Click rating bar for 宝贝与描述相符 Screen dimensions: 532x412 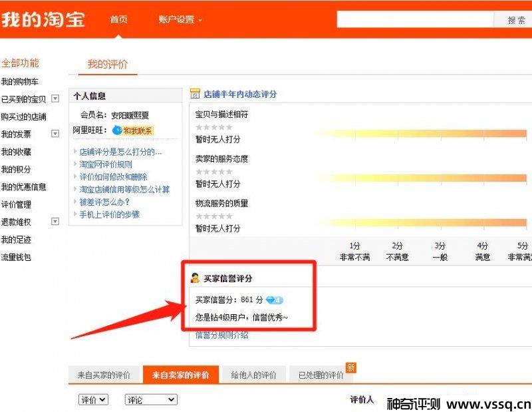click(424, 134)
